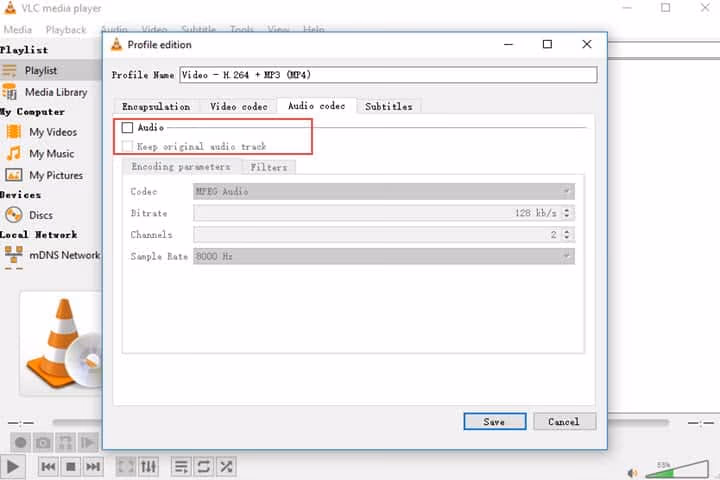Screen dimensions: 720x480
Task: Click the Bitrate spinner arrows
Action: click(x=568, y=213)
